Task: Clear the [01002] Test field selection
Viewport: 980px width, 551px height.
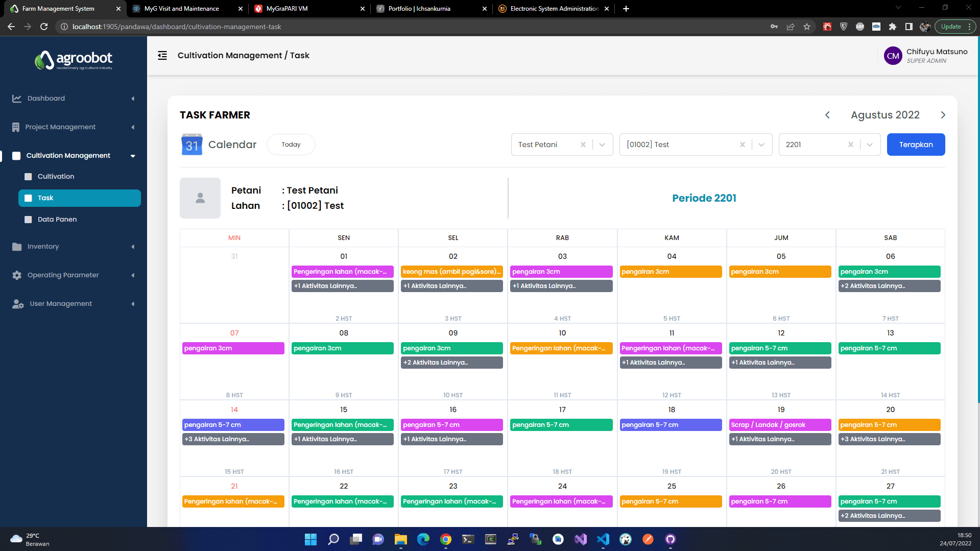Action: point(742,145)
